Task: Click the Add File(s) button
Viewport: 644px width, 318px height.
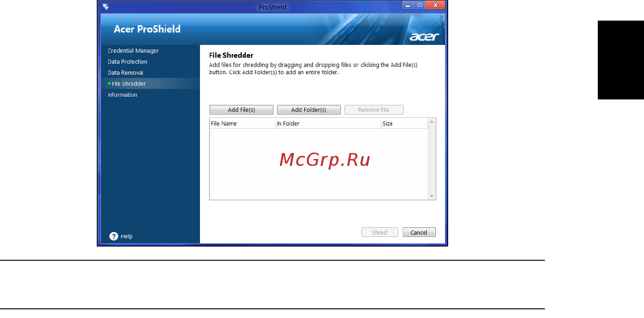Action: (x=241, y=110)
